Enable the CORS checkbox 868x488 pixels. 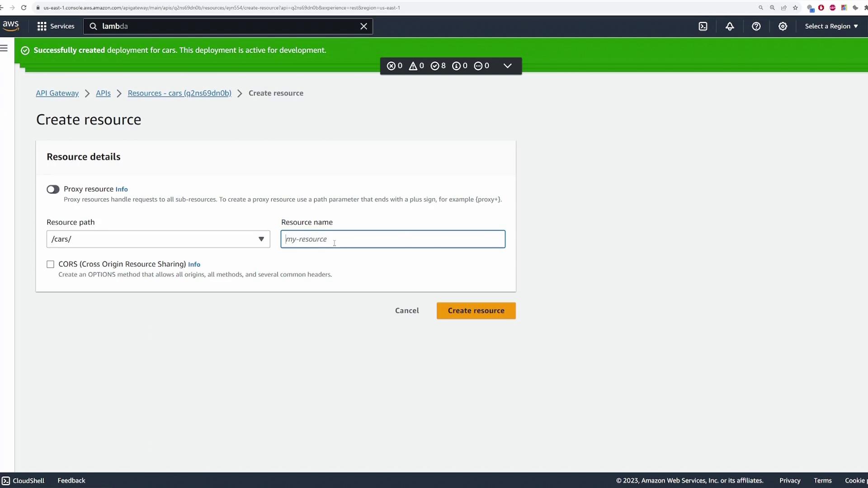point(50,264)
